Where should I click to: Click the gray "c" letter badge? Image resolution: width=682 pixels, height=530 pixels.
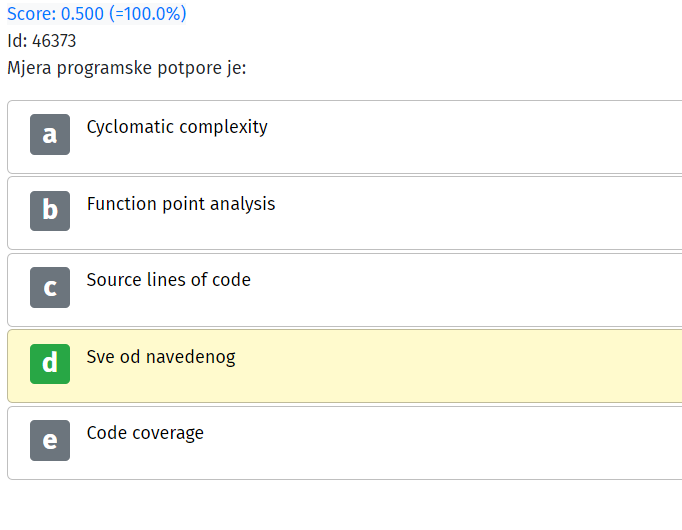[50, 287]
